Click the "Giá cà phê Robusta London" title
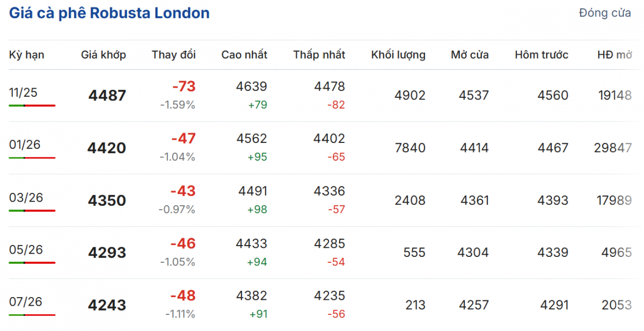The width and height of the screenshot is (644, 331). coord(109,13)
